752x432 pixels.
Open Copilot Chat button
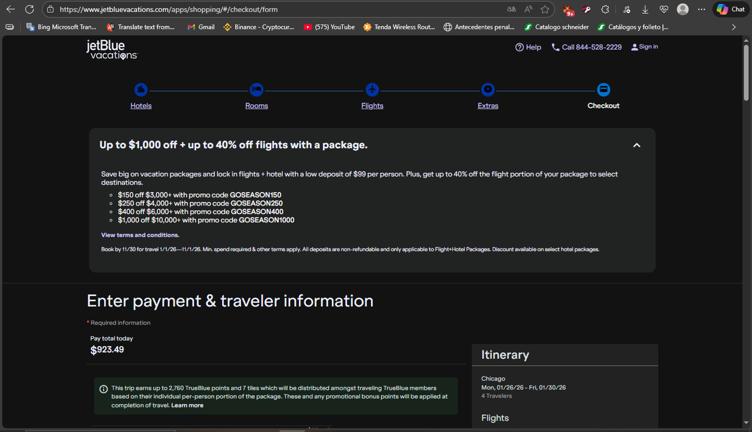click(731, 9)
